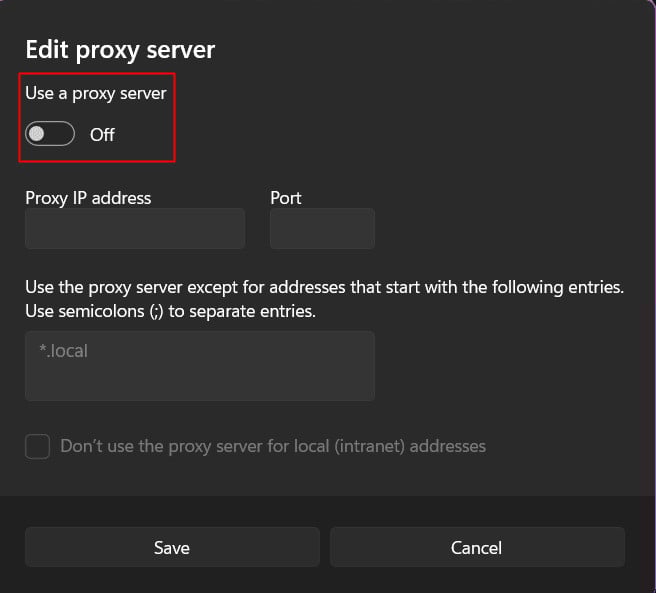
Task: Click the Proxy IP address label
Action: (x=88, y=198)
